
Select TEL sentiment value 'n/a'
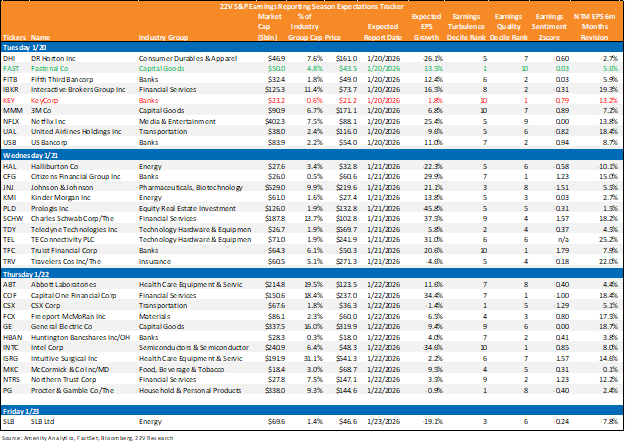point(564,240)
